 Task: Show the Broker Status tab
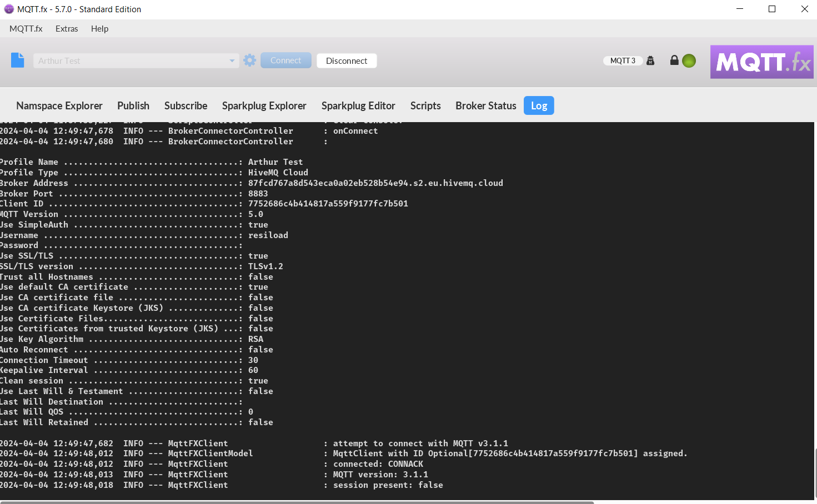[x=486, y=105]
